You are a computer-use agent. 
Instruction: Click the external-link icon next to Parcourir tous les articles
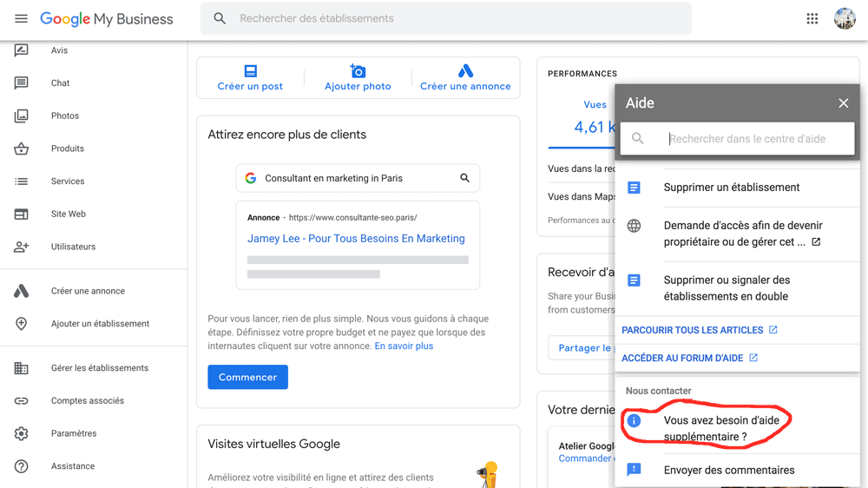773,330
